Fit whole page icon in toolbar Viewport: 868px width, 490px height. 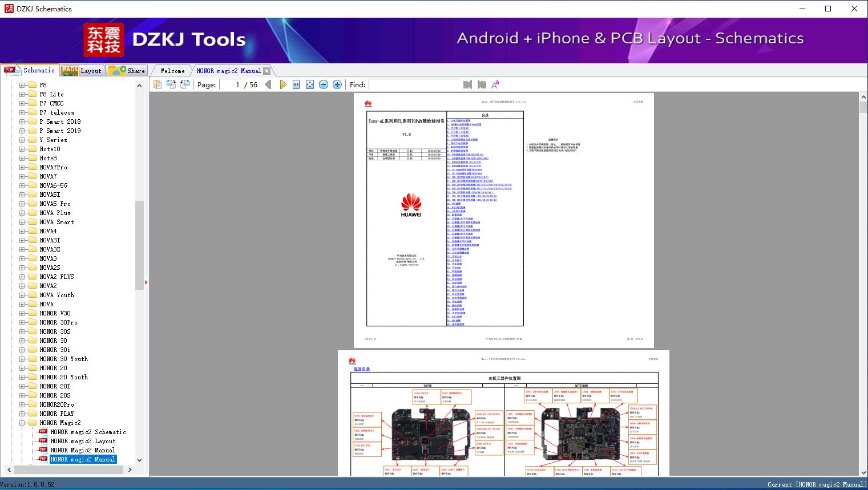click(310, 84)
